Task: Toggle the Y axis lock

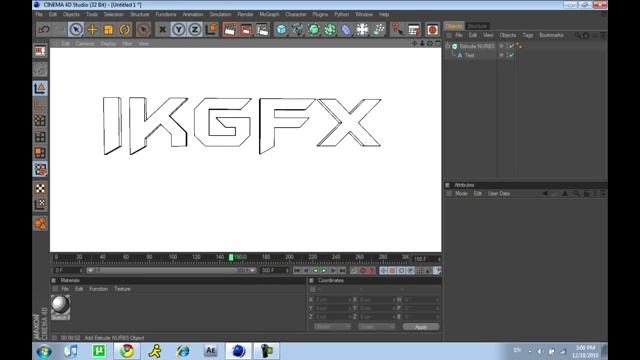Action: click(x=178, y=29)
